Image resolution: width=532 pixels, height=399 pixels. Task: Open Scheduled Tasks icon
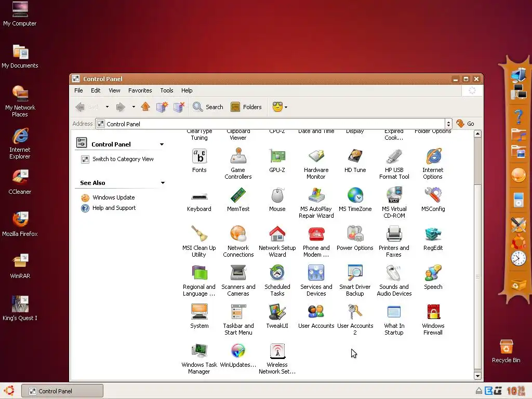click(x=277, y=281)
